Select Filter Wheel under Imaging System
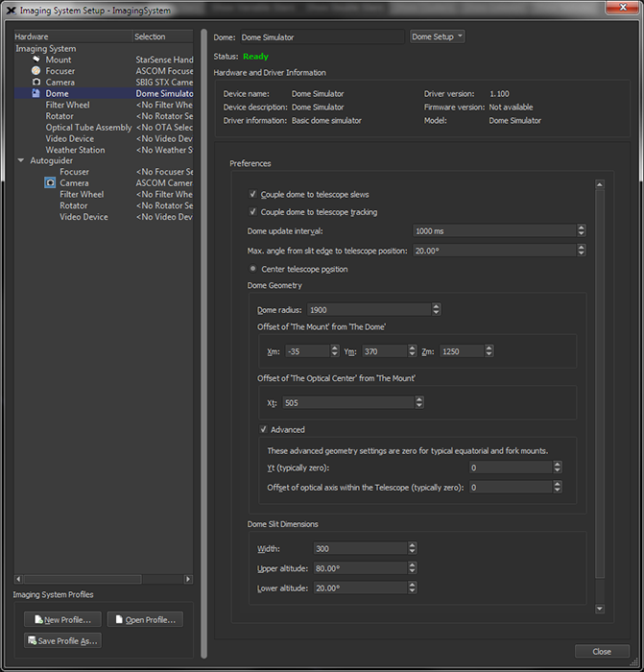644x672 pixels. (67, 106)
